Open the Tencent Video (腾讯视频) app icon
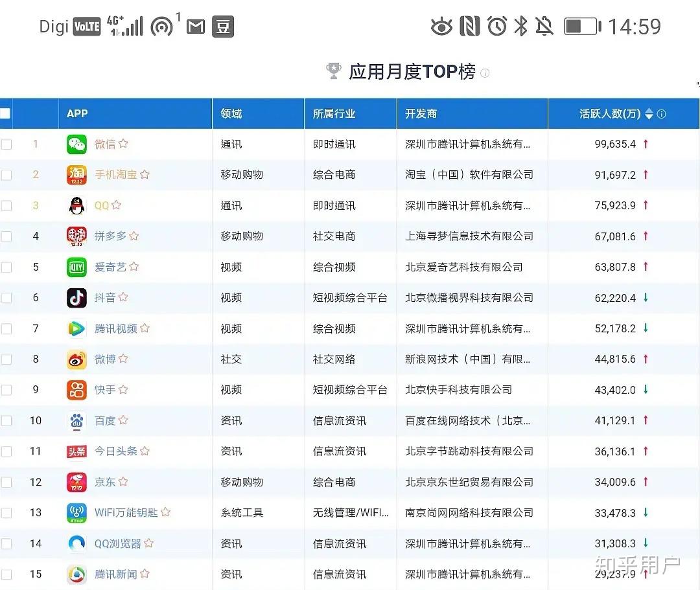 [x=76, y=328]
